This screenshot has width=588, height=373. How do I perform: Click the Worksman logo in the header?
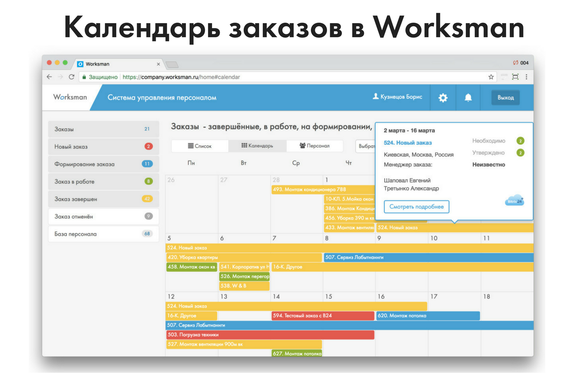pos(70,97)
